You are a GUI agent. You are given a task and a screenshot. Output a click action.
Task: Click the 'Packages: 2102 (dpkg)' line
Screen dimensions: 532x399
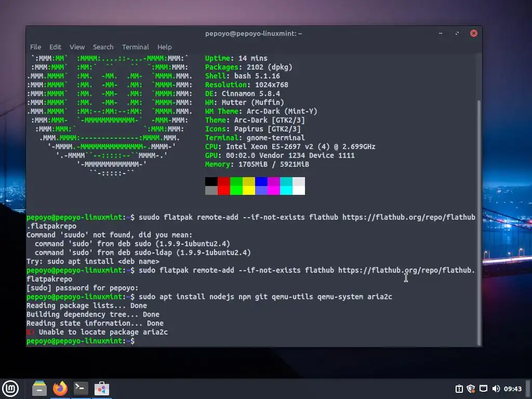point(249,67)
